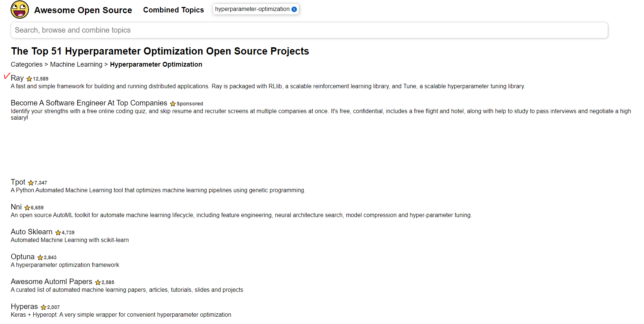This screenshot has width=644, height=324.
Task: Open the Hyperparameter Optimization breadcrumb
Action: (x=156, y=64)
